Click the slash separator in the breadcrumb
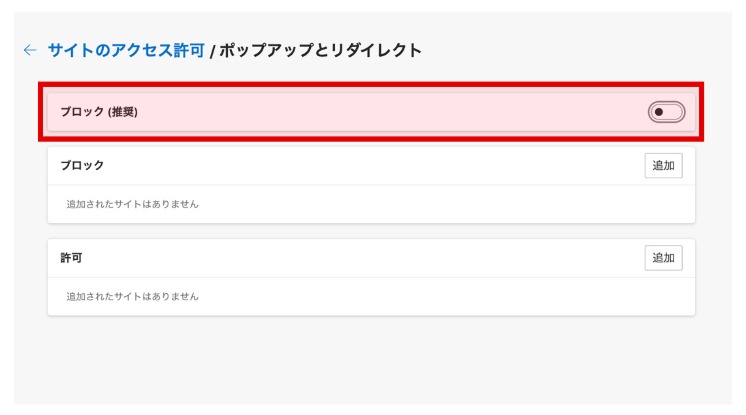Image resolution: width=746 pixels, height=415 pixels. 212,50
